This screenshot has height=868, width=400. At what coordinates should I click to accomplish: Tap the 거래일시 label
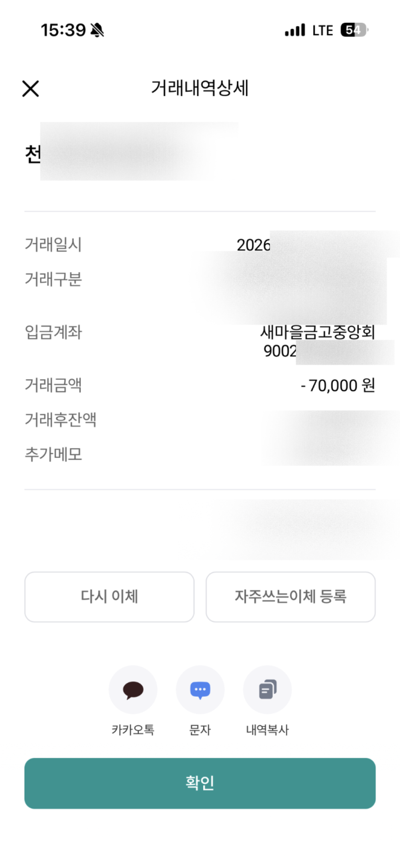54,245
